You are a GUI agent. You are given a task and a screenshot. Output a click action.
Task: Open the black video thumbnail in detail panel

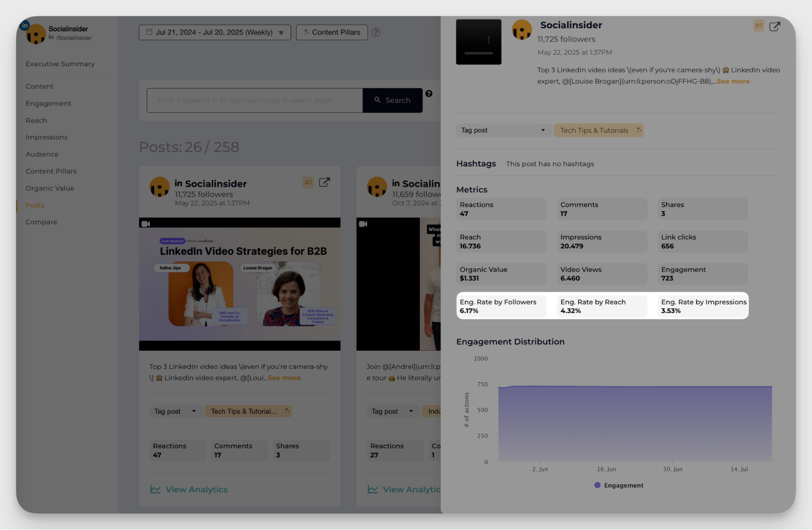pos(479,42)
